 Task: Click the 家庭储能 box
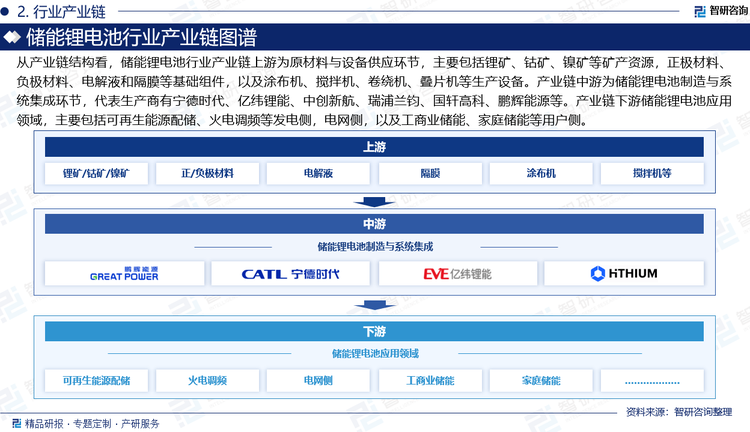click(541, 381)
